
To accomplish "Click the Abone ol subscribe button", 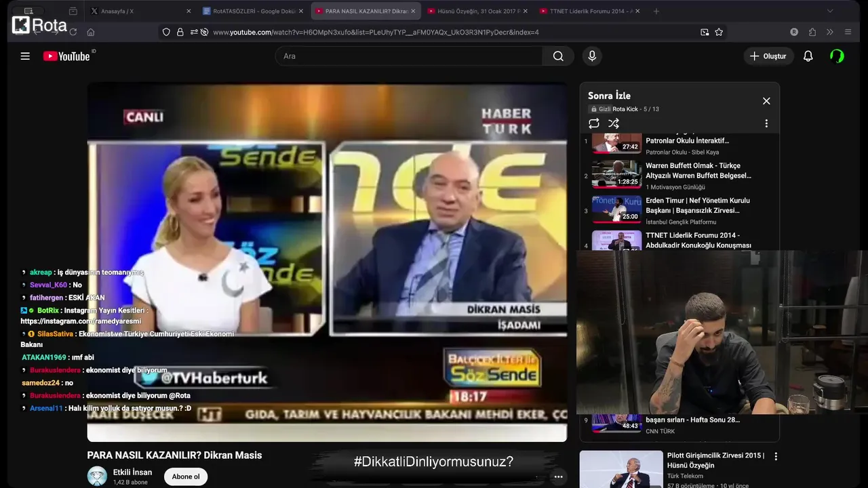I will [186, 476].
